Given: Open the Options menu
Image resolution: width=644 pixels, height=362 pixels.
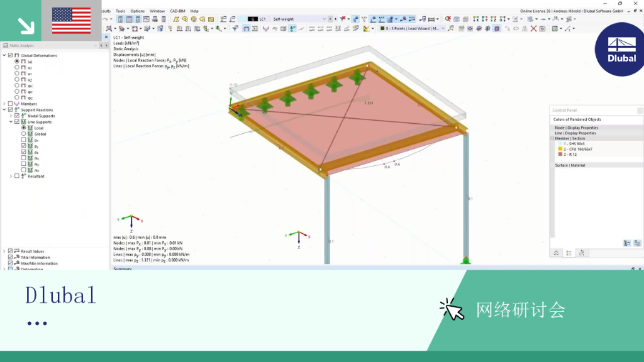Looking at the screenshot, I should click(x=137, y=11).
